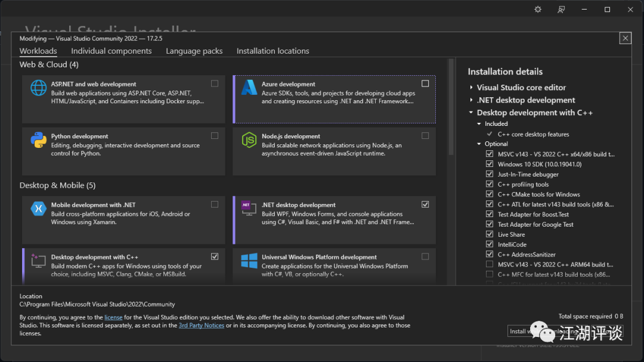Click the Node.js hexagon icon
Viewport: 644px width, 362px height.
pyautogui.click(x=249, y=140)
